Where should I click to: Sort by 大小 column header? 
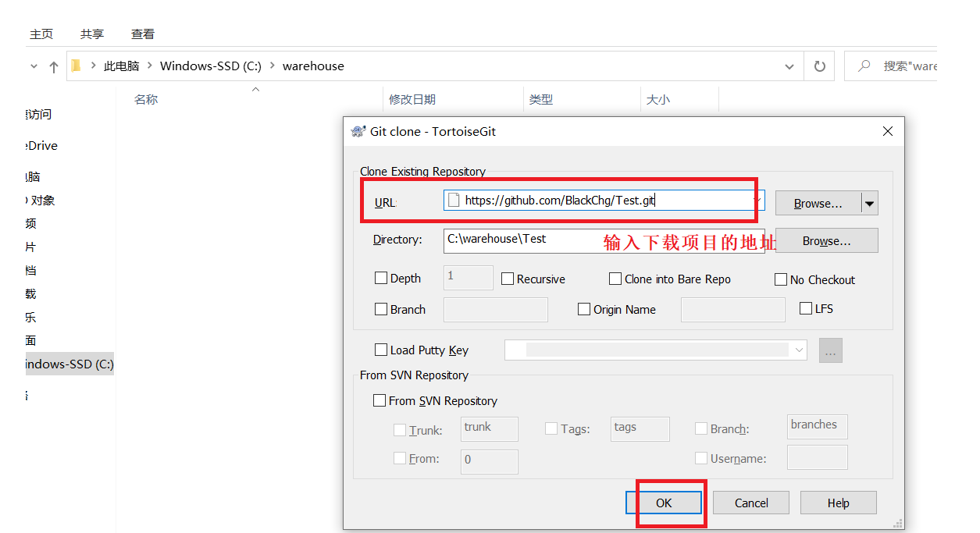click(x=658, y=99)
